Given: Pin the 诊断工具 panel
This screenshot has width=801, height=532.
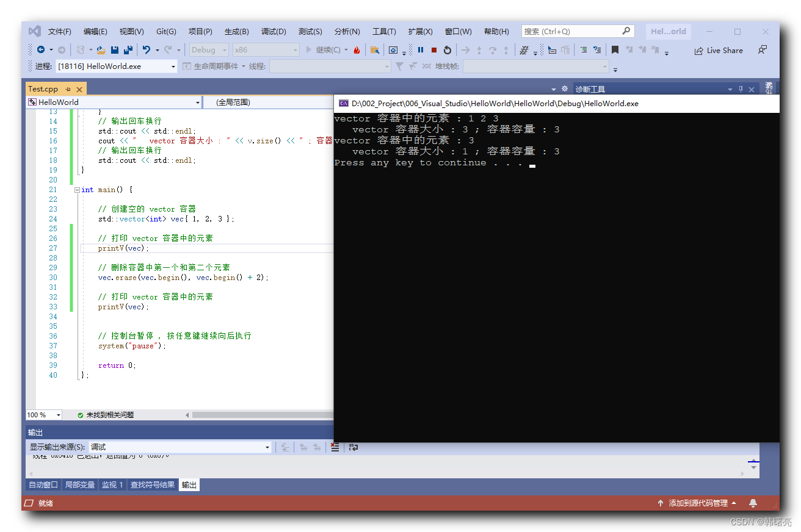Looking at the screenshot, I should coord(741,89).
